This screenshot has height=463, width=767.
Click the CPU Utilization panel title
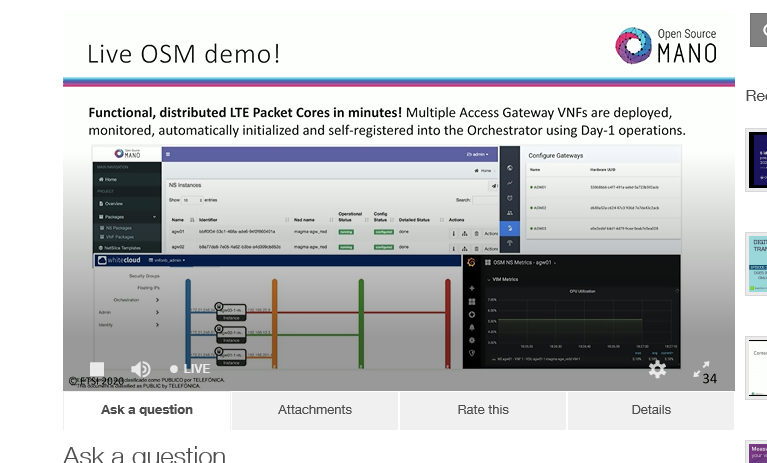coord(582,291)
